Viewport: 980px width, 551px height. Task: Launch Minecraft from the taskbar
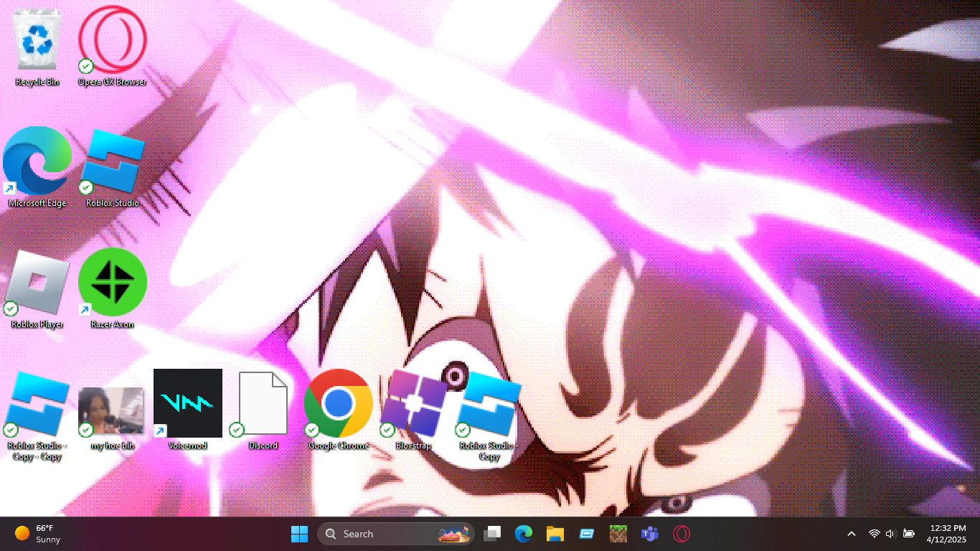618,534
